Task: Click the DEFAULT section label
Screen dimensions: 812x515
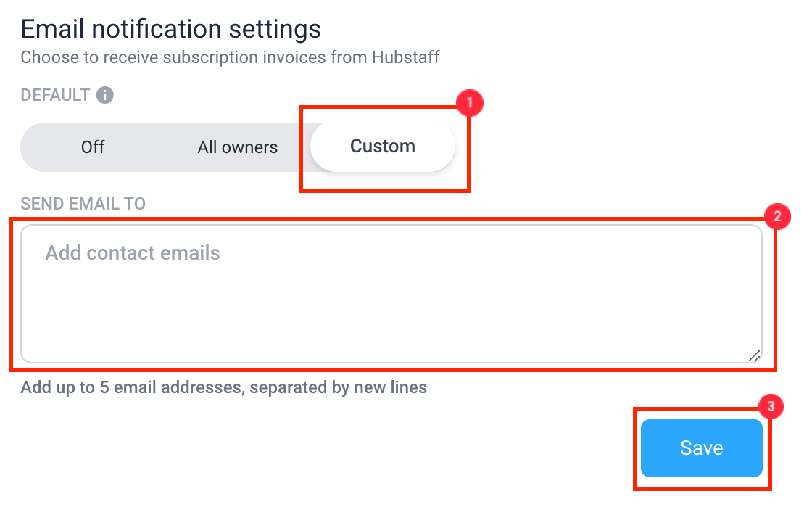Action: 55,95
